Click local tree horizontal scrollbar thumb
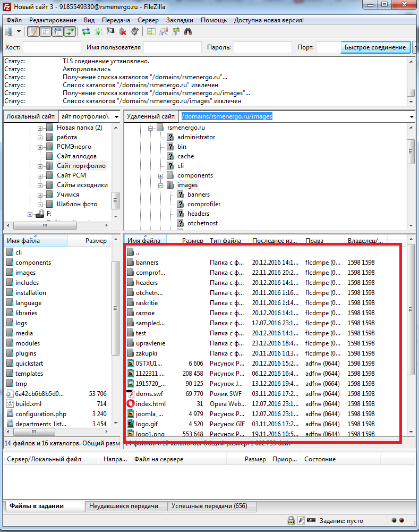 [x=45, y=225]
